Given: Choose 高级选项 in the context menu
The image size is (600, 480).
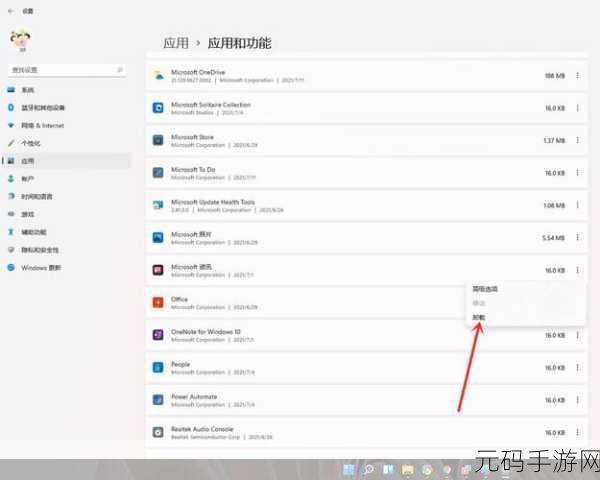Looking at the screenshot, I should 485,289.
